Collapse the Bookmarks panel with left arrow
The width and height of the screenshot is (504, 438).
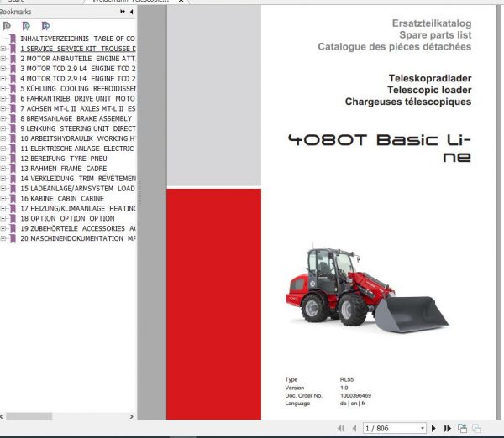[131, 12]
